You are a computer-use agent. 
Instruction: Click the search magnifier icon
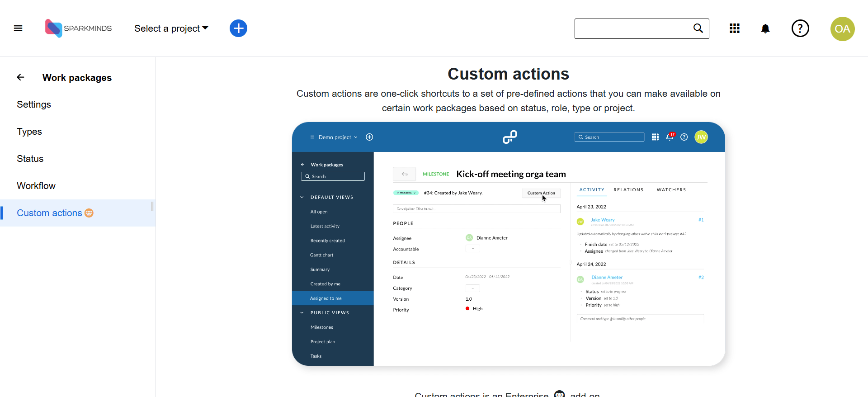pyautogui.click(x=698, y=28)
